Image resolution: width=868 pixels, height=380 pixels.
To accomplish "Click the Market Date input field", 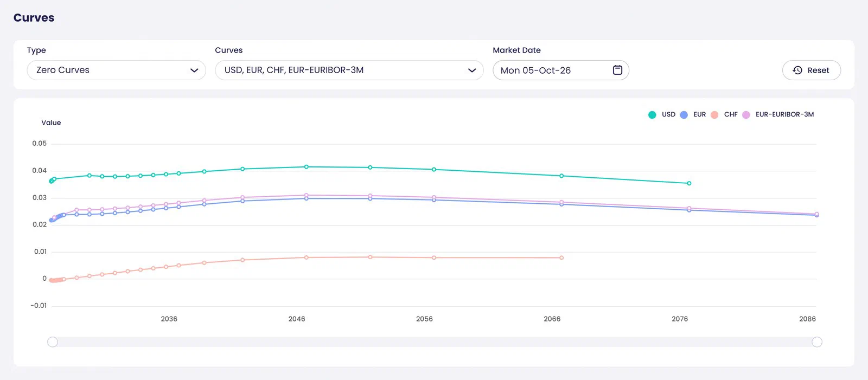I will (561, 70).
